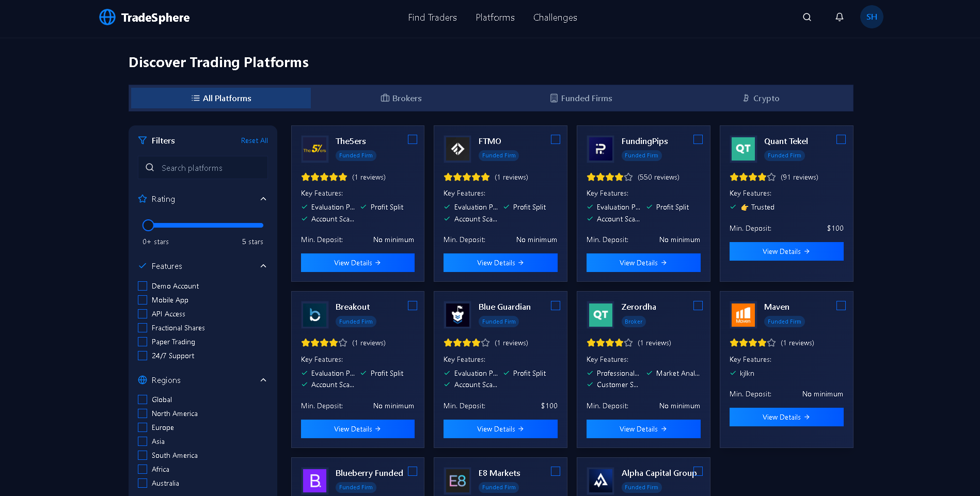Switch to Funded Firms tab
The width and height of the screenshot is (980, 496).
581,98
